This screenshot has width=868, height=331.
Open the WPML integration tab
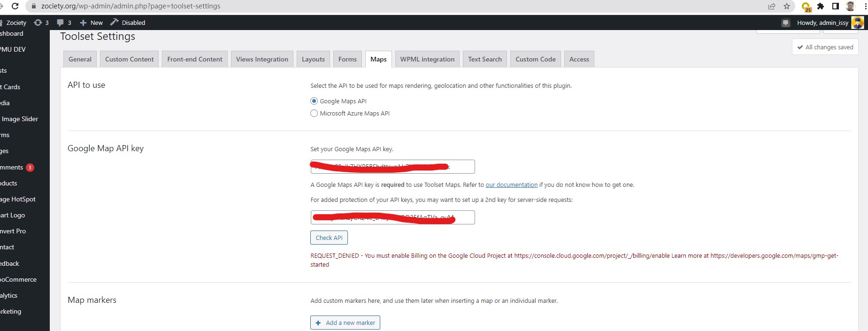pos(427,59)
